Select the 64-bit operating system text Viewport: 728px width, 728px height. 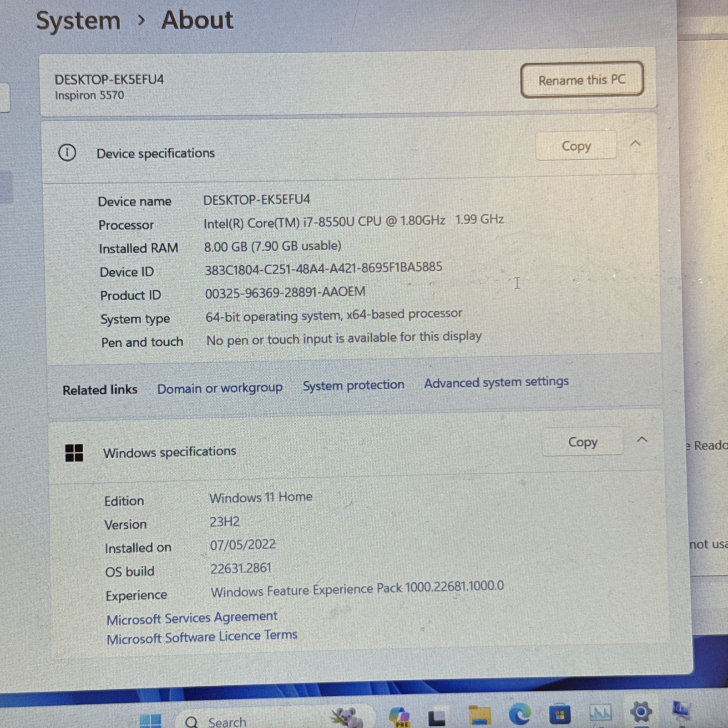334,315
